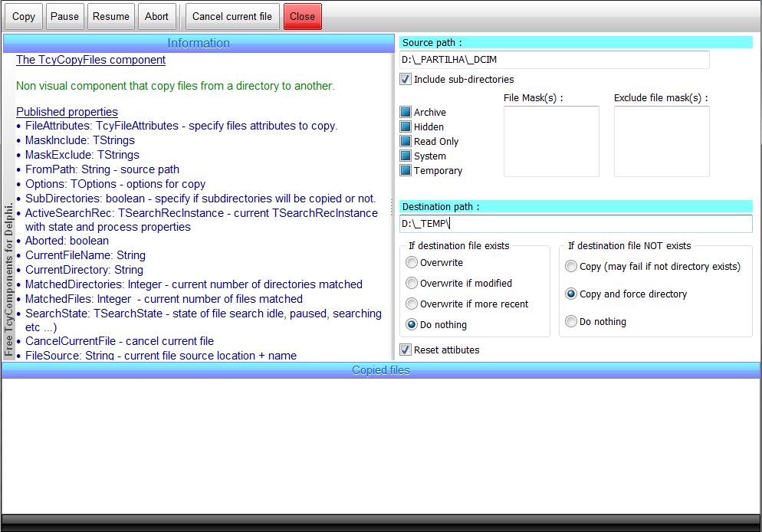Click inside the File Mask(s) box

[551, 143]
